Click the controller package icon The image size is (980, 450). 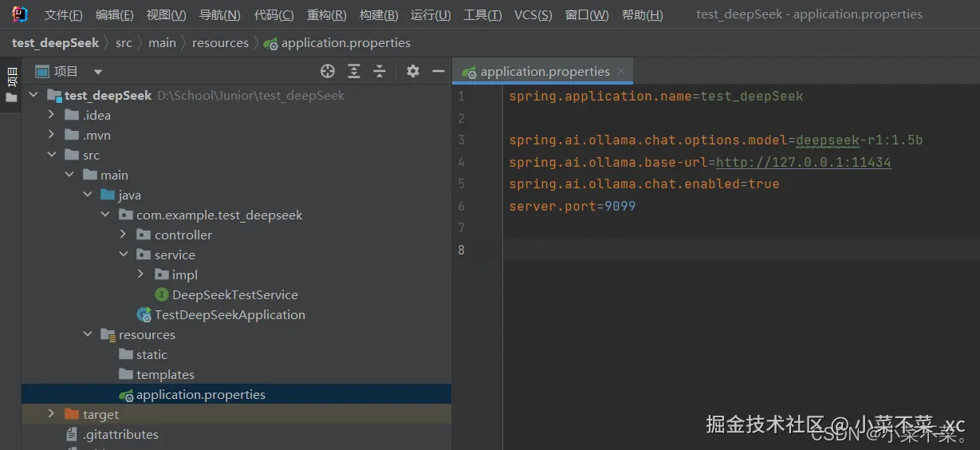coord(144,235)
